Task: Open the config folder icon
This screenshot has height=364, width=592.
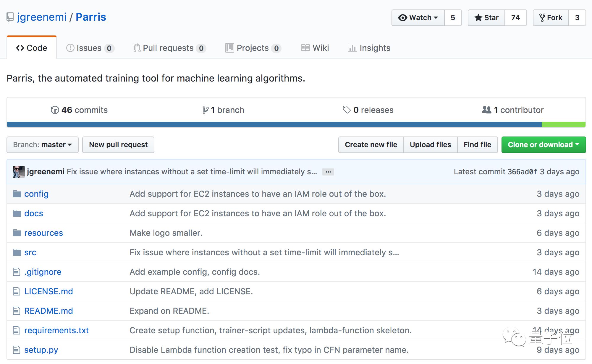Action: (17, 194)
